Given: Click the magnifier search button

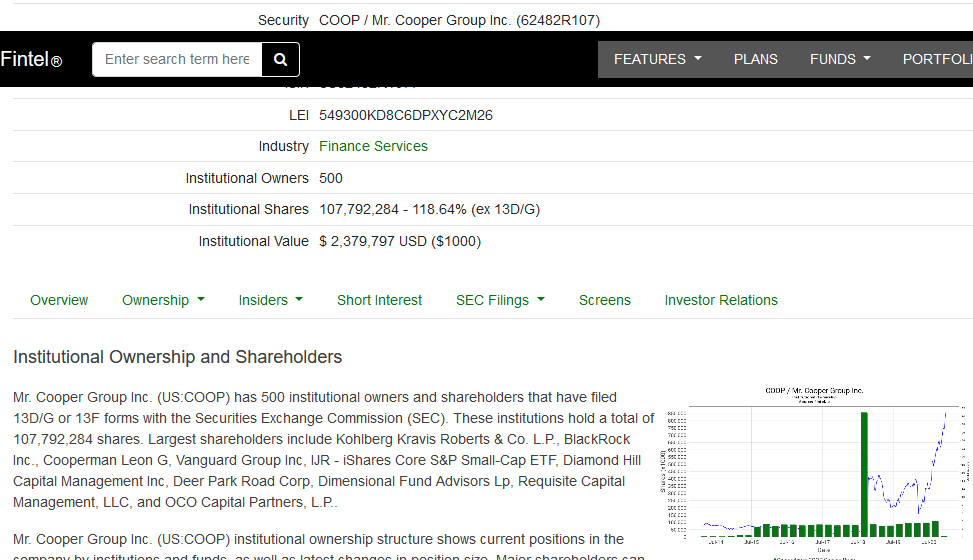Looking at the screenshot, I should click(280, 60).
